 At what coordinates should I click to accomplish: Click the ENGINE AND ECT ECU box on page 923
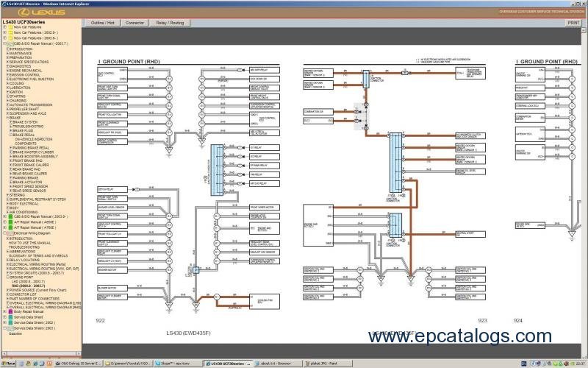(318, 225)
